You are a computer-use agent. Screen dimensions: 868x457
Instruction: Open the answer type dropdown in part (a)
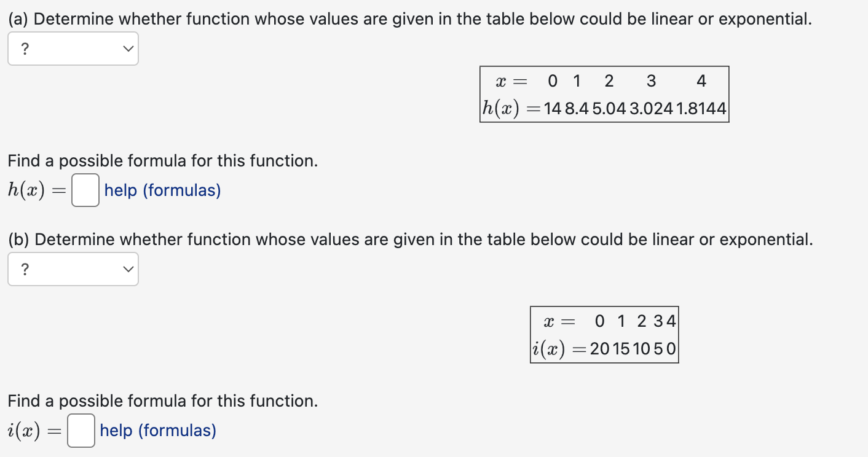click(73, 48)
